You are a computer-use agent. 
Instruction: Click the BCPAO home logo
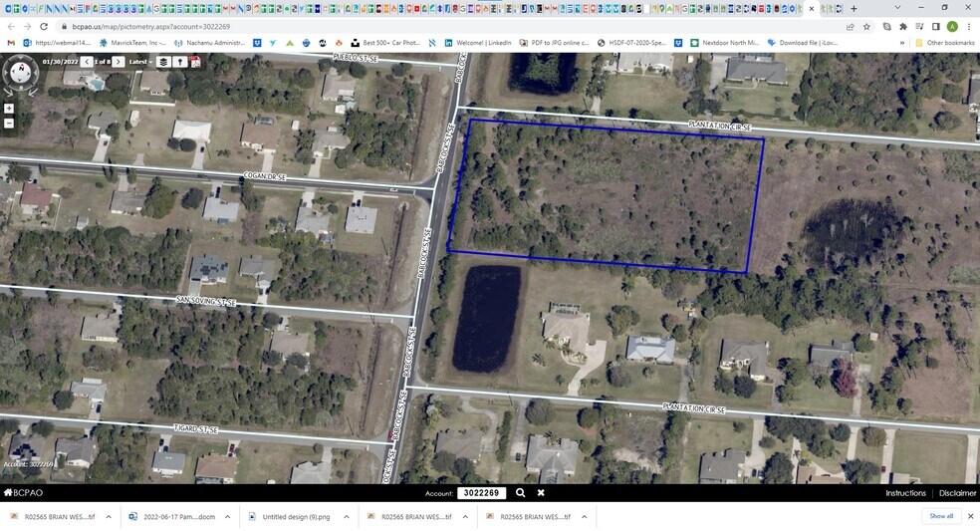23,493
